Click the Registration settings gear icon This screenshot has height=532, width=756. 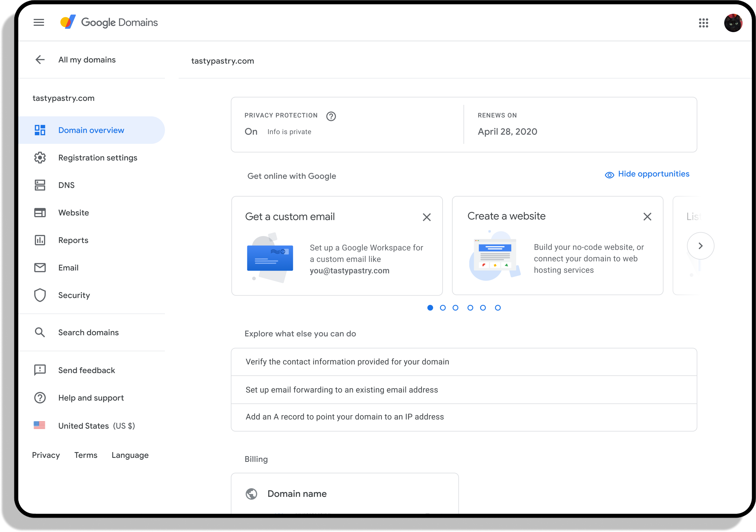[40, 158]
